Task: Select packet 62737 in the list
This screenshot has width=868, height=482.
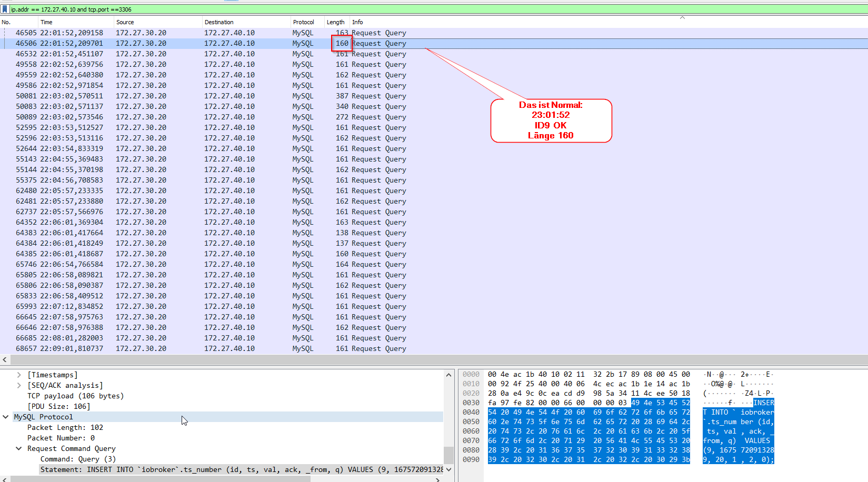Action: (434, 212)
